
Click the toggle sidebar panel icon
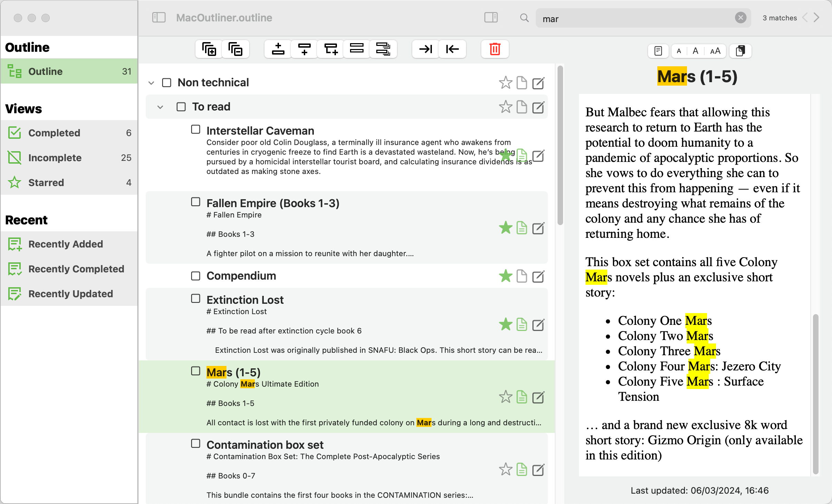coord(159,17)
